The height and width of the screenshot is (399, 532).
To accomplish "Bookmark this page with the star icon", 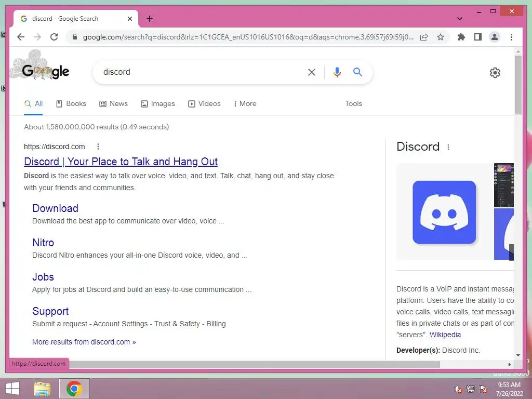I will coord(441,37).
